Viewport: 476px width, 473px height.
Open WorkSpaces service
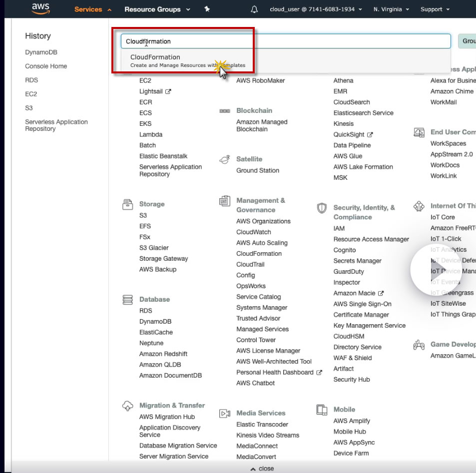[448, 144]
